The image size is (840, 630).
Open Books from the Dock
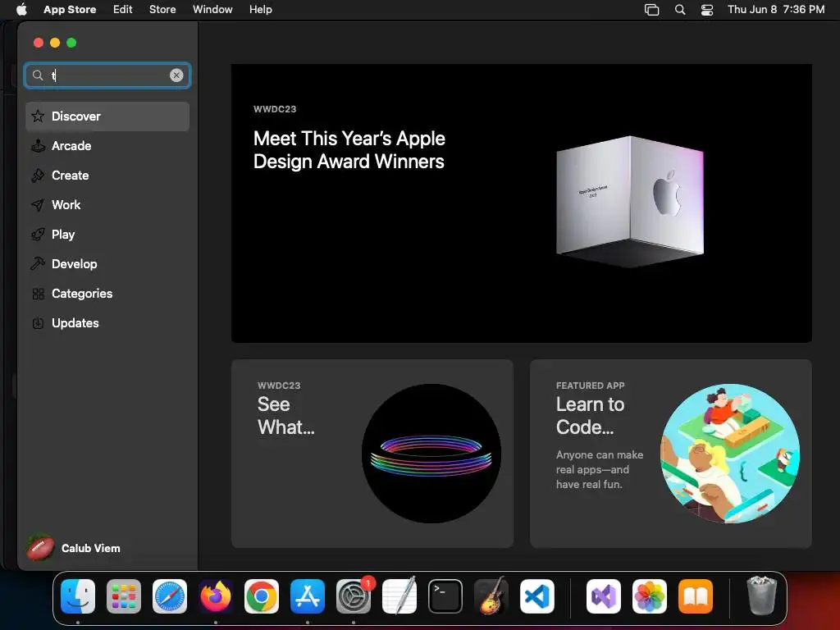pos(696,596)
